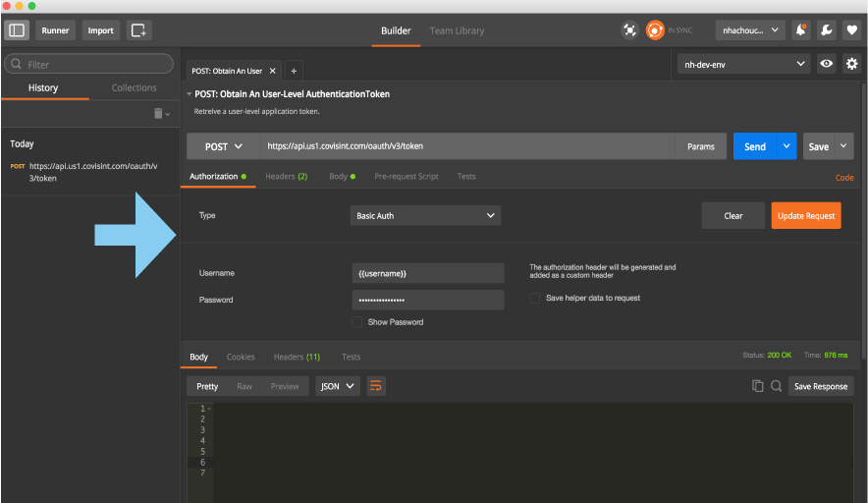Image resolution: width=868 pixels, height=503 pixels.
Task: Search the response with magnifier icon
Action: point(776,386)
